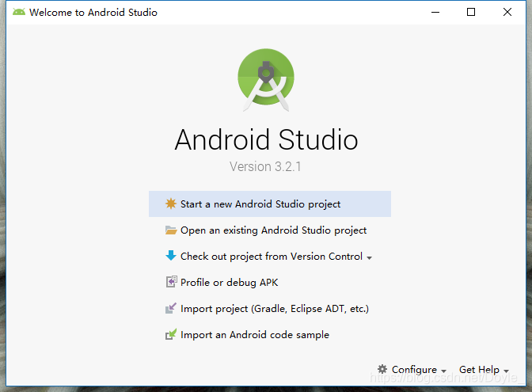Click the Version 3.2.1 text
The image size is (532, 392).
(x=265, y=166)
